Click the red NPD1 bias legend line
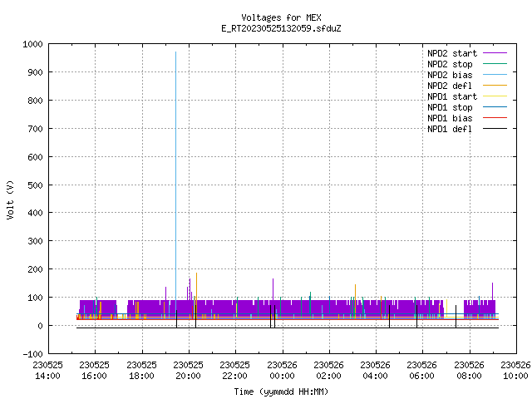The width and height of the screenshot is (532, 399). (x=495, y=118)
